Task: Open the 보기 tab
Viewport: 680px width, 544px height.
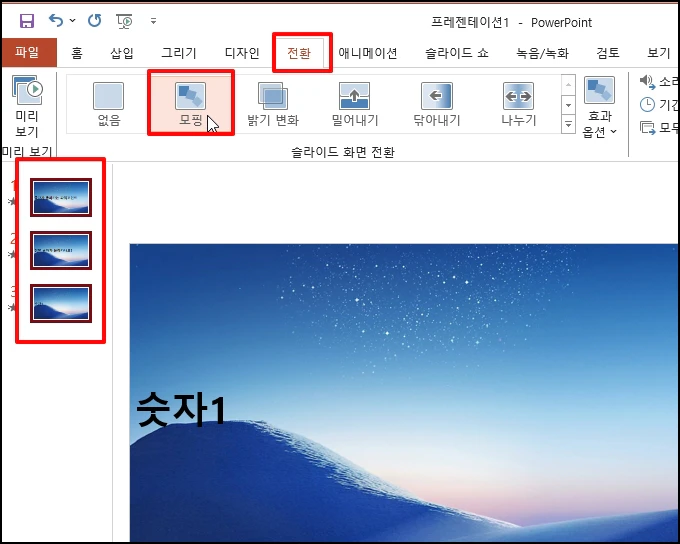Action: tap(658, 53)
